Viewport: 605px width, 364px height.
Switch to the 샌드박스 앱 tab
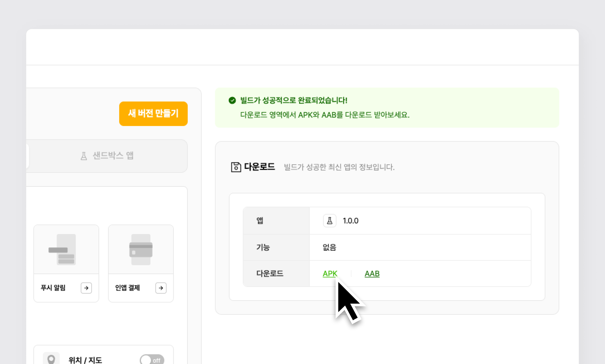tap(107, 156)
